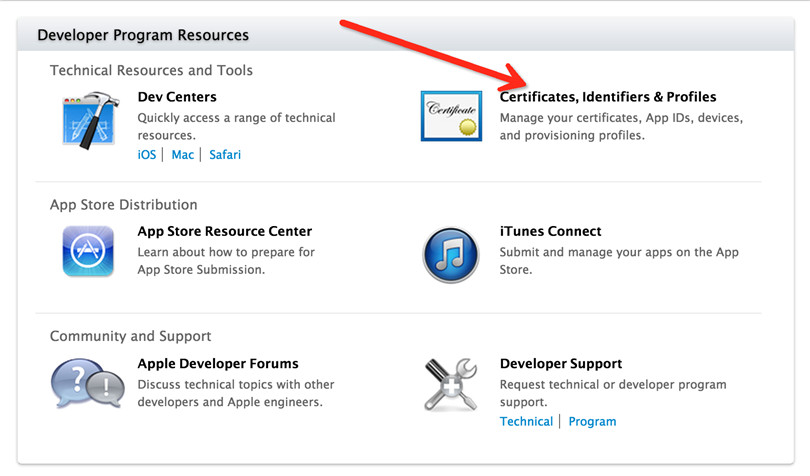
Task: Open the Program support link
Action: 593,421
